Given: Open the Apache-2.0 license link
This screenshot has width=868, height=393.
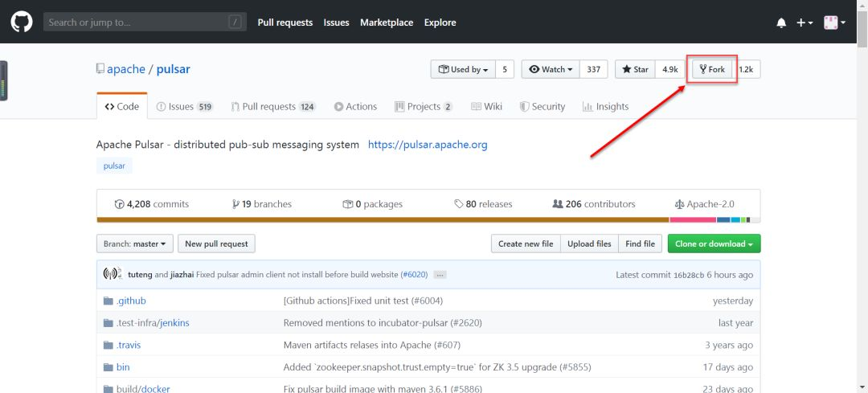Looking at the screenshot, I should coord(705,204).
